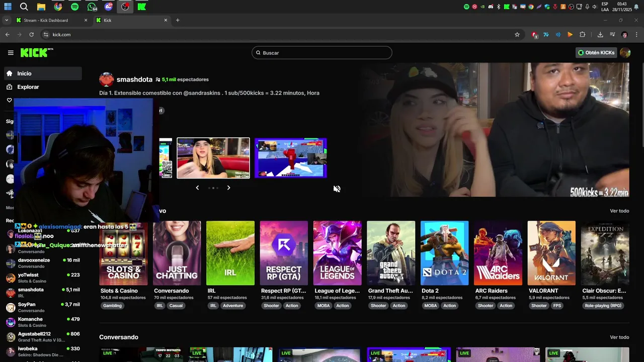644x362 pixels.
Task: Open iwobeka in sidebar channels
Action: (43, 351)
